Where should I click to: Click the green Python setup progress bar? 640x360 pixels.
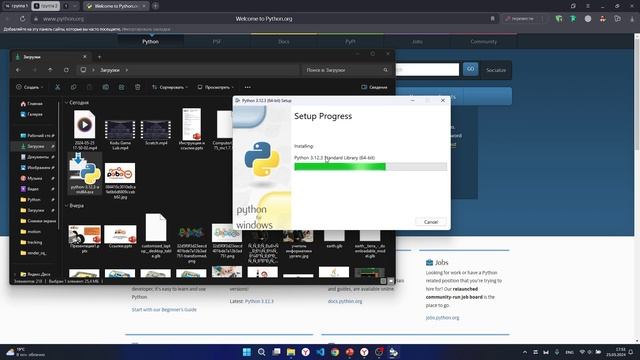click(x=371, y=167)
